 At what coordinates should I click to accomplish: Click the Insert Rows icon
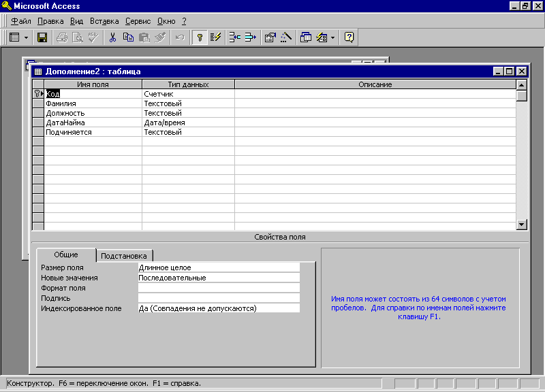[x=235, y=37]
